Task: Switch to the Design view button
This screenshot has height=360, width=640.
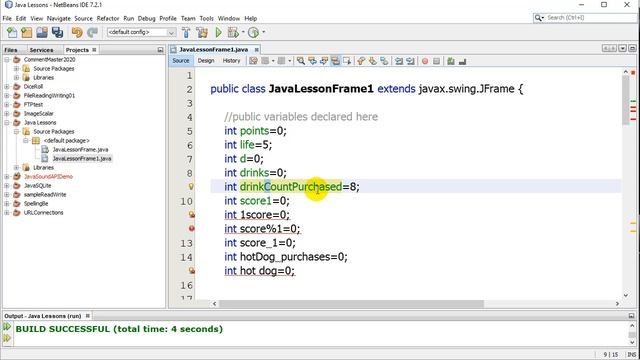Action: (206, 60)
